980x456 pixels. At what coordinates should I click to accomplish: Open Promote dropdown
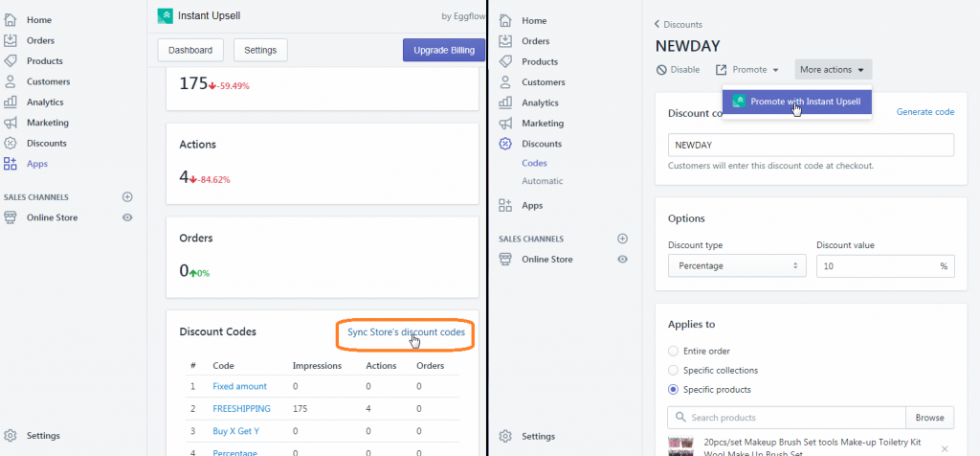click(x=746, y=69)
